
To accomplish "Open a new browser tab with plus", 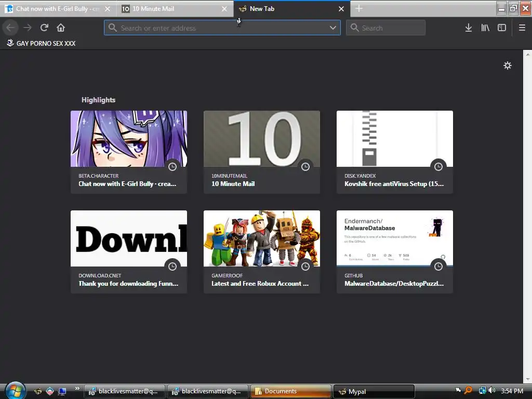I will (x=359, y=9).
